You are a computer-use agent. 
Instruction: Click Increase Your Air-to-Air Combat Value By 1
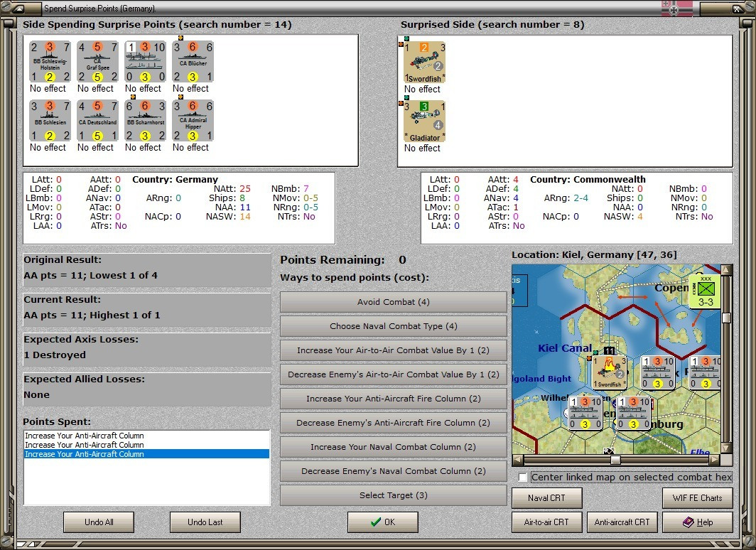click(x=393, y=350)
